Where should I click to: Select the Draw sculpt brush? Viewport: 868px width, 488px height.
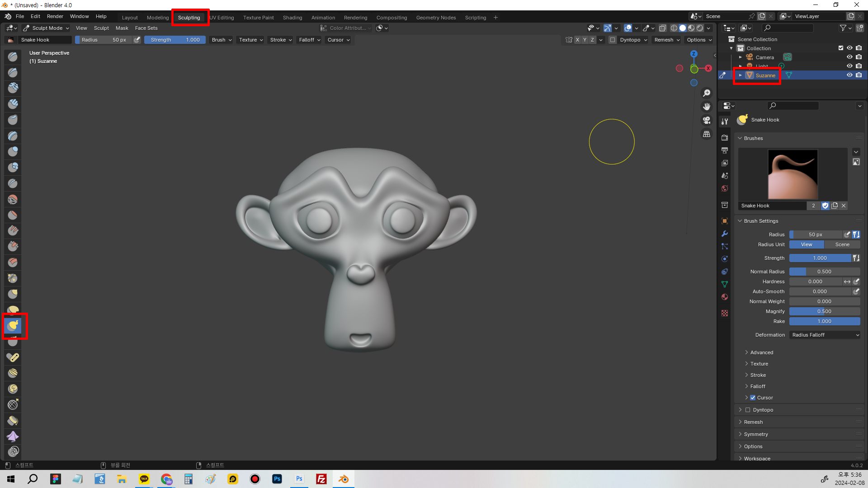click(13, 57)
